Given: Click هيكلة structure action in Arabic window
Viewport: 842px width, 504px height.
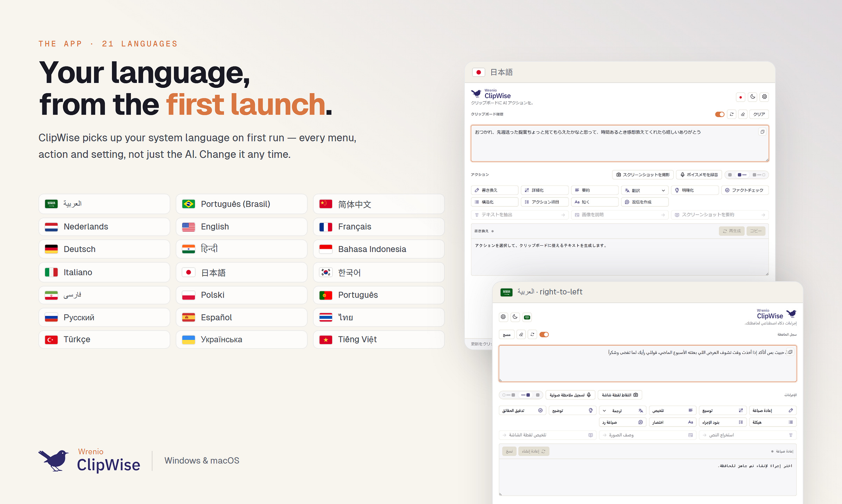Looking at the screenshot, I should point(772,422).
